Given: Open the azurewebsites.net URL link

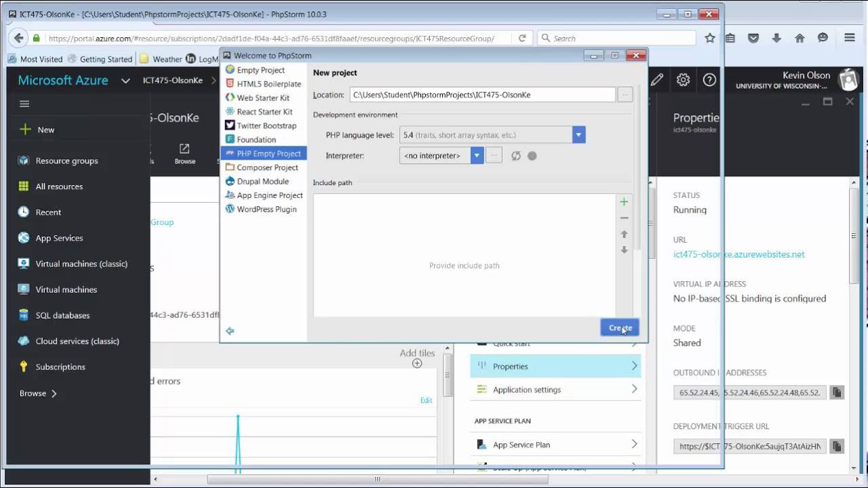Looking at the screenshot, I should point(738,254).
